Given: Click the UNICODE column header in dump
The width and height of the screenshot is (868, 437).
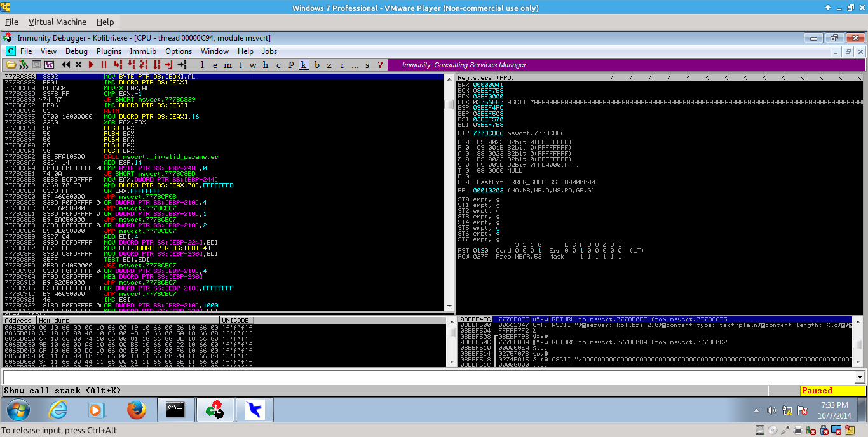Looking at the screenshot, I should [236, 320].
